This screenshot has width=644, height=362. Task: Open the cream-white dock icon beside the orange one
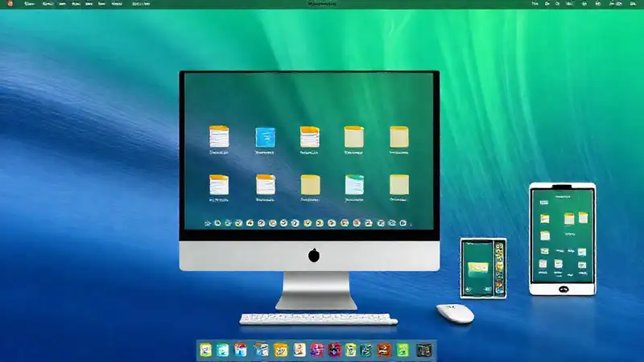tap(299, 350)
